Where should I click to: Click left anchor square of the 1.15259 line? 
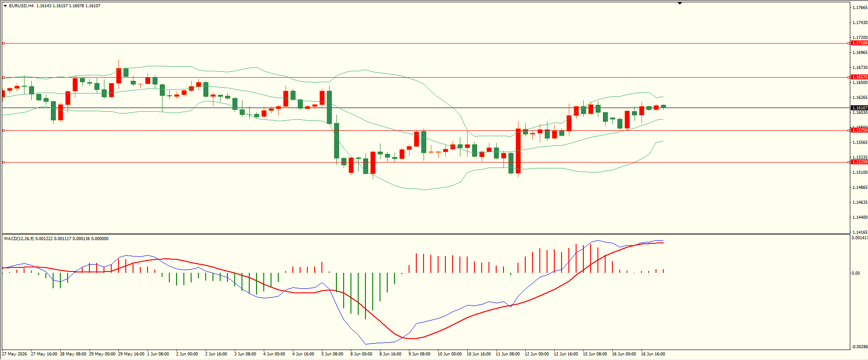(4, 162)
